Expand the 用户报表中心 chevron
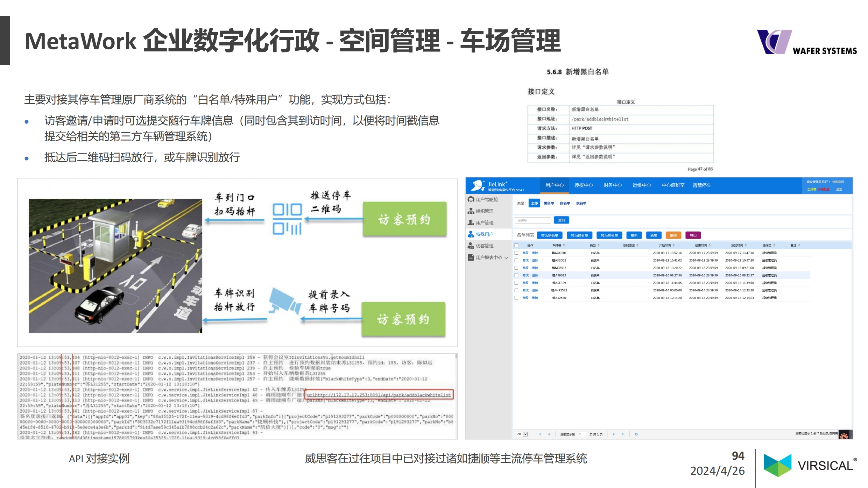Image resolution: width=868 pixels, height=488 pixels. [506, 258]
